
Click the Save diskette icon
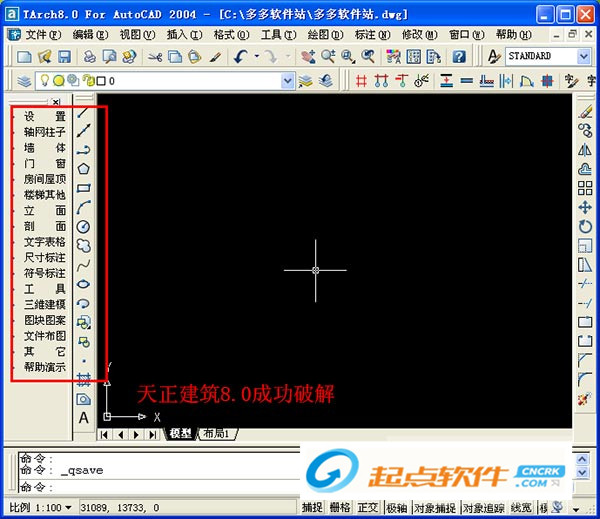(64, 57)
